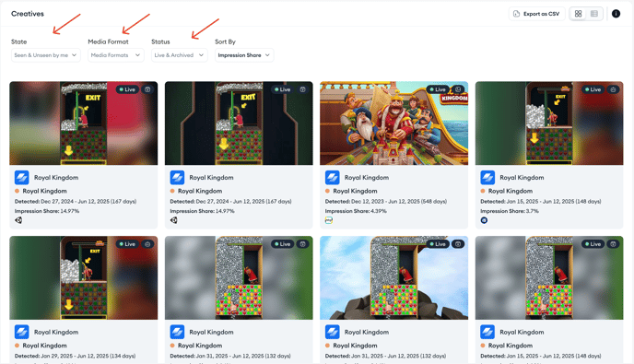
Task: Save the sky and rocks tower creative
Action: (x=458, y=244)
